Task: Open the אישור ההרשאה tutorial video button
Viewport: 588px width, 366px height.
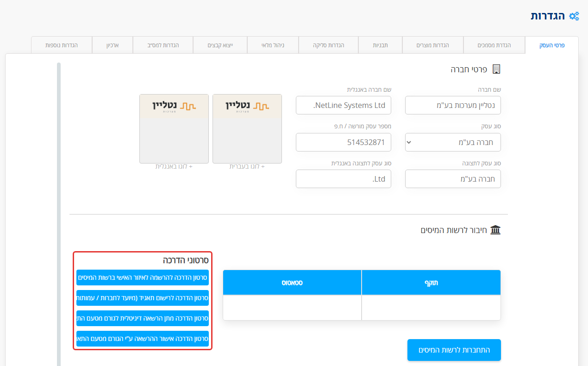Action: click(143, 339)
